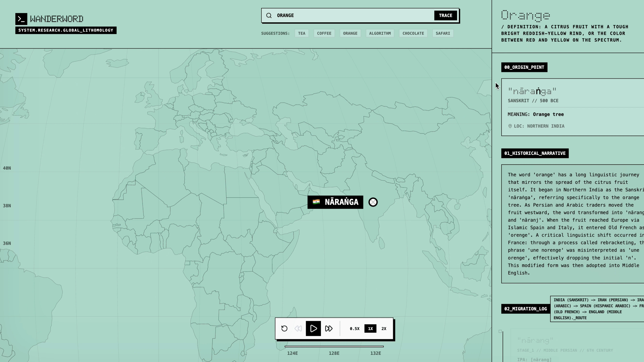
Task: Pick the COFFEE suggestion
Action: 324,33
